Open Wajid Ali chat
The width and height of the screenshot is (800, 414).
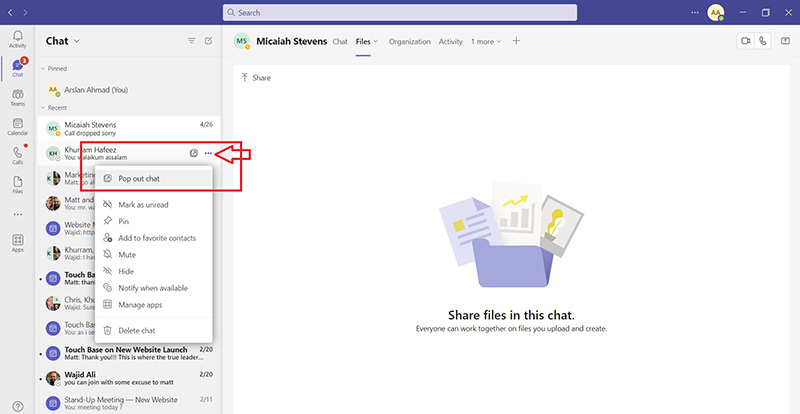coord(129,378)
